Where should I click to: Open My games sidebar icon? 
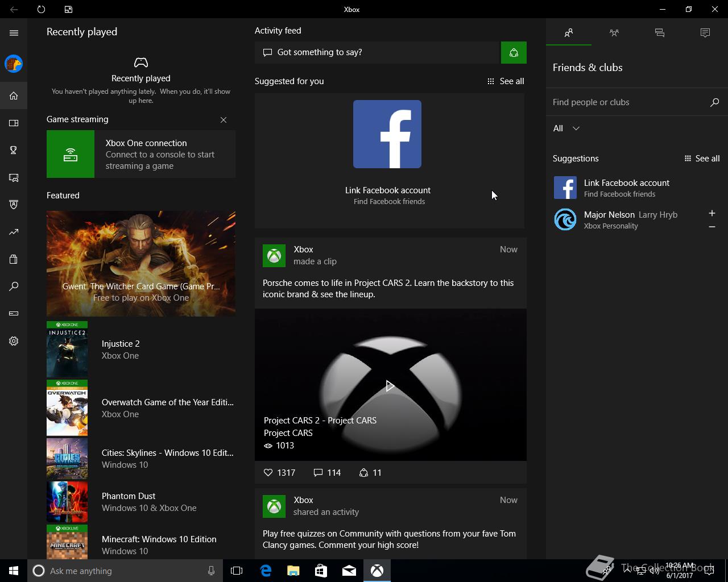coord(14,123)
